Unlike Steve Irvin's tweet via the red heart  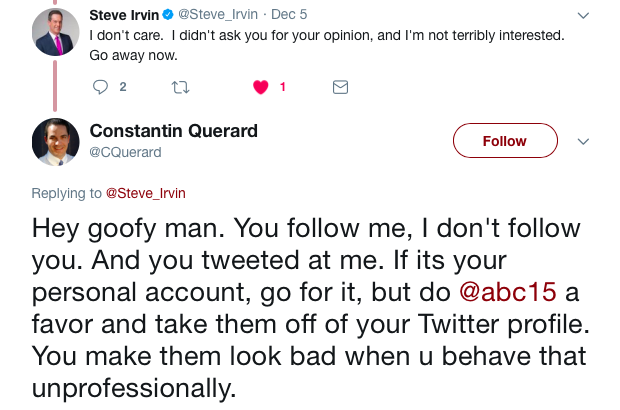261,87
